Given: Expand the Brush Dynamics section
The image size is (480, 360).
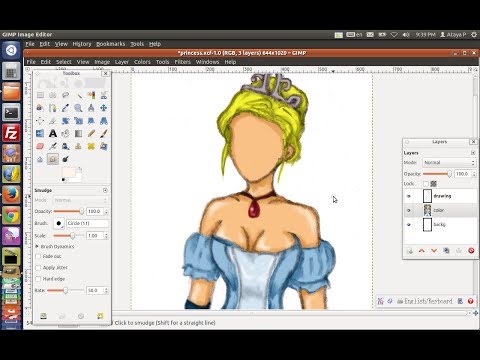Looking at the screenshot, I should (37, 247).
